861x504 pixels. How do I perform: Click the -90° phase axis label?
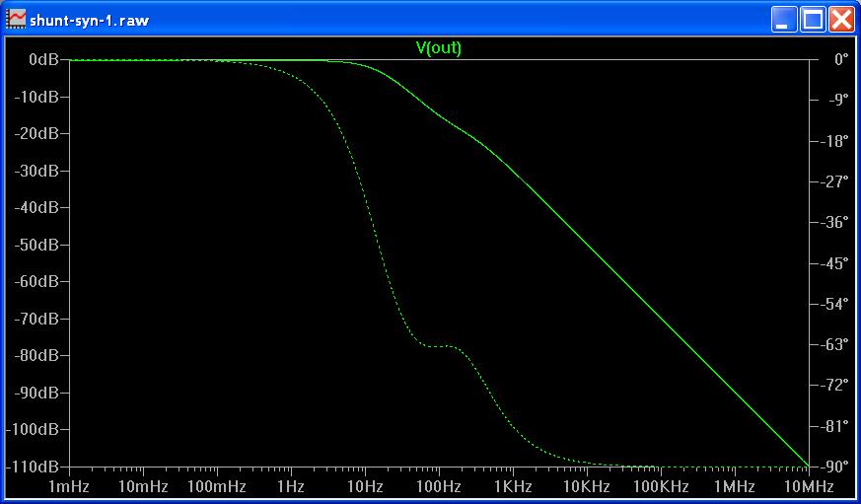833,467
